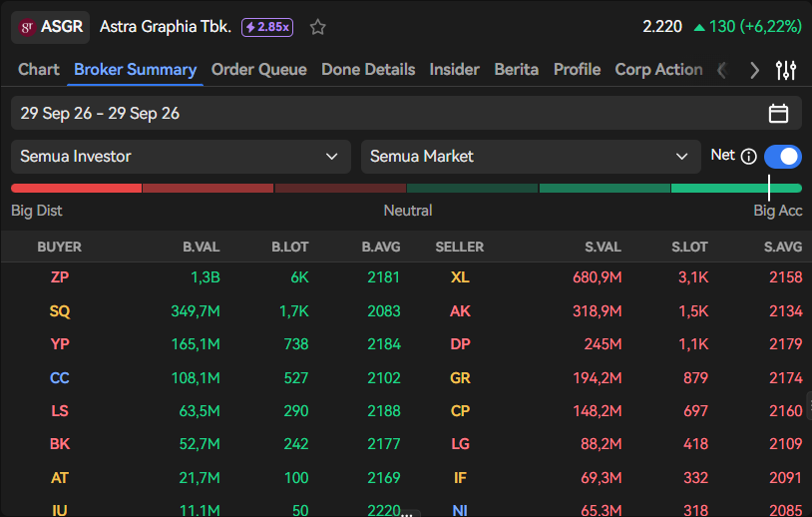Toggle the Net switch
The width and height of the screenshot is (812, 517).
[x=782, y=157]
